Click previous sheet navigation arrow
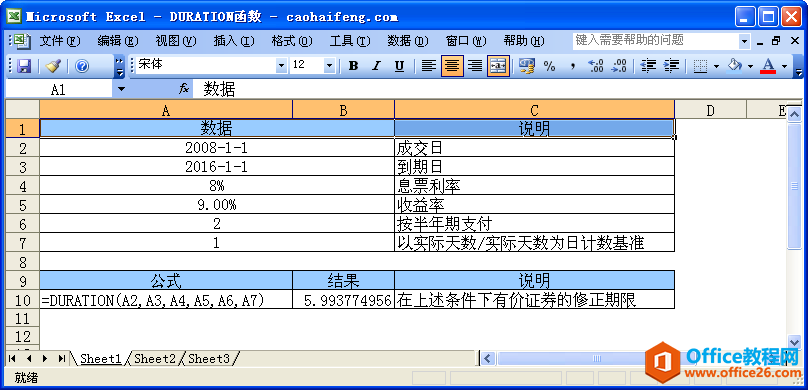This screenshot has width=808, height=390. (x=29, y=358)
